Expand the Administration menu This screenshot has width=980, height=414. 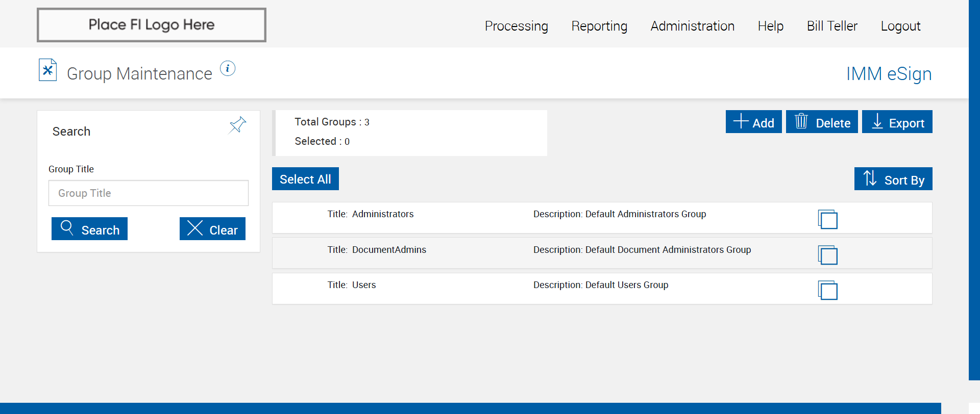pyautogui.click(x=692, y=26)
